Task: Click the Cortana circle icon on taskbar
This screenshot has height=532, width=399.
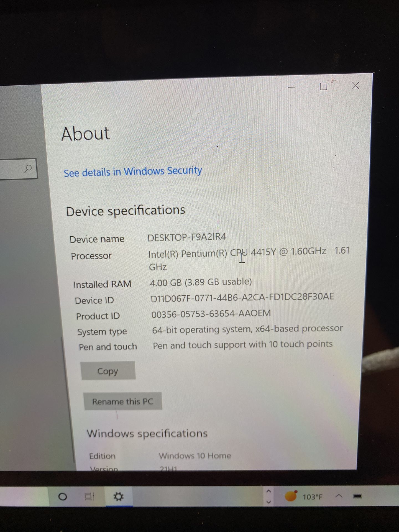Action: tap(63, 497)
